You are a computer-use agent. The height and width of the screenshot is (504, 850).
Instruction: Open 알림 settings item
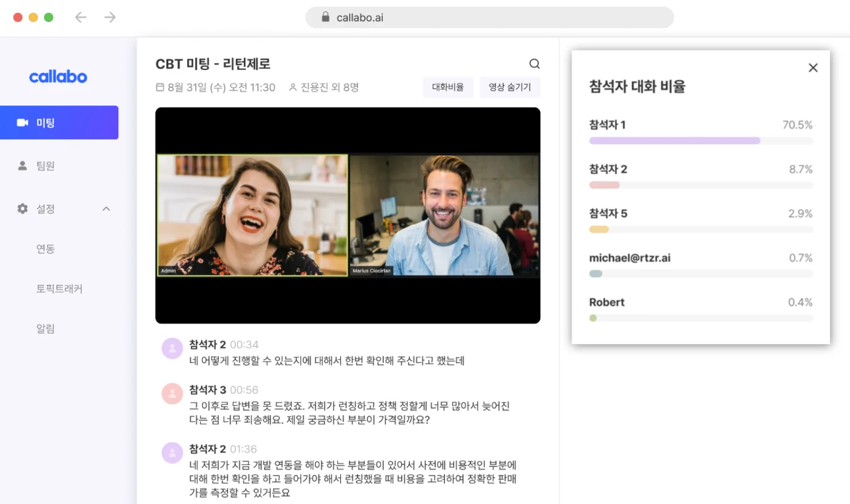pos(46,329)
